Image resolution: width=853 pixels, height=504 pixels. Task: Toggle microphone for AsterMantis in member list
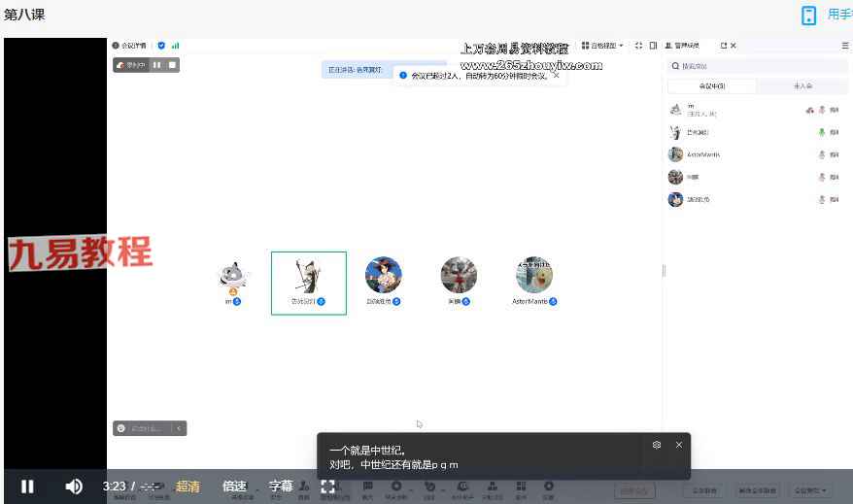click(822, 155)
